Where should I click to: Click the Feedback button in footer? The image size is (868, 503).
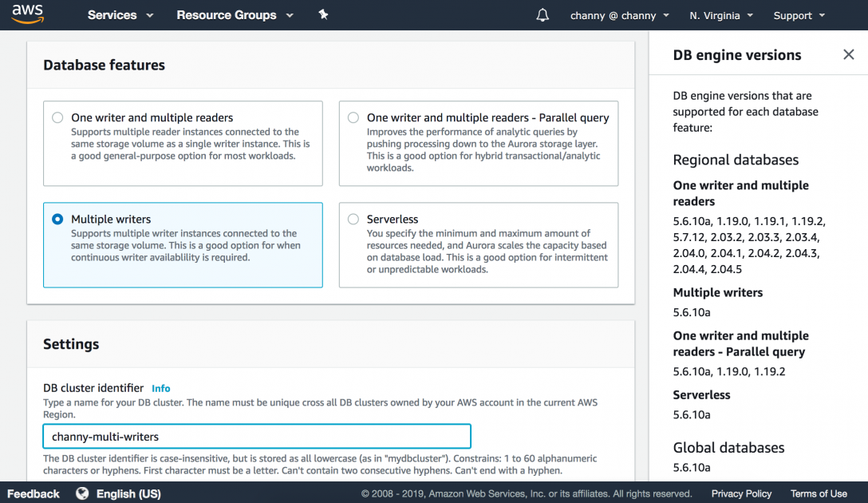point(34,493)
